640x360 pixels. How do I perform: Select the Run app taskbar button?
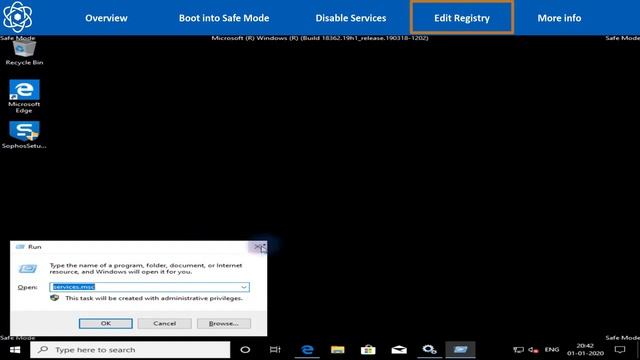click(x=460, y=350)
